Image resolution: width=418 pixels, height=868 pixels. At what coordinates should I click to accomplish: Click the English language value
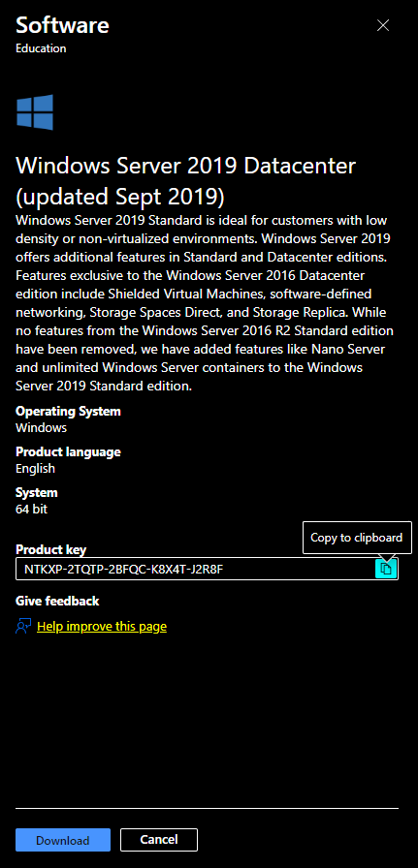coord(36,468)
